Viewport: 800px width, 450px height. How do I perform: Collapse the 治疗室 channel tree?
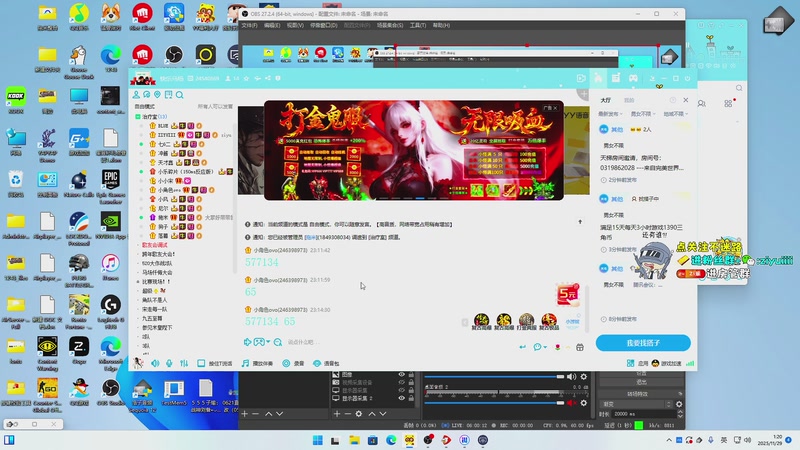(138, 117)
